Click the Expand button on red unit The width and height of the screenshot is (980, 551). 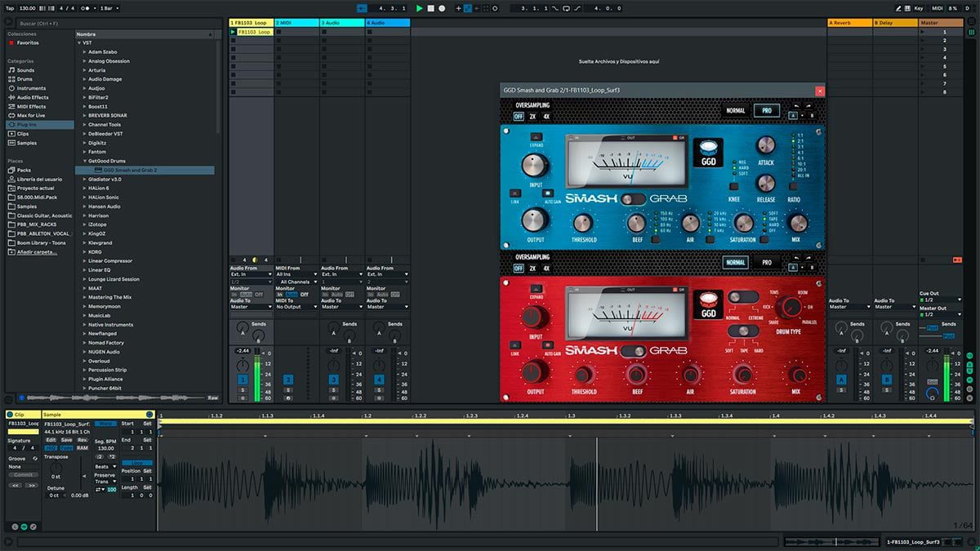point(536,288)
